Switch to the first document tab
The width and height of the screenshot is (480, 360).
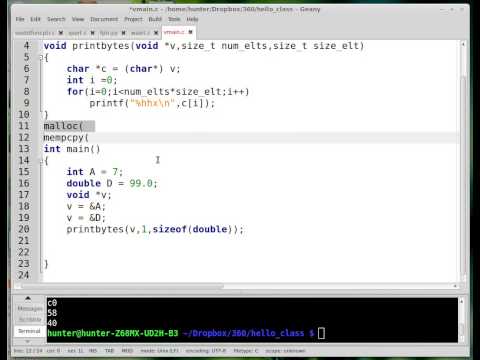coord(35,33)
